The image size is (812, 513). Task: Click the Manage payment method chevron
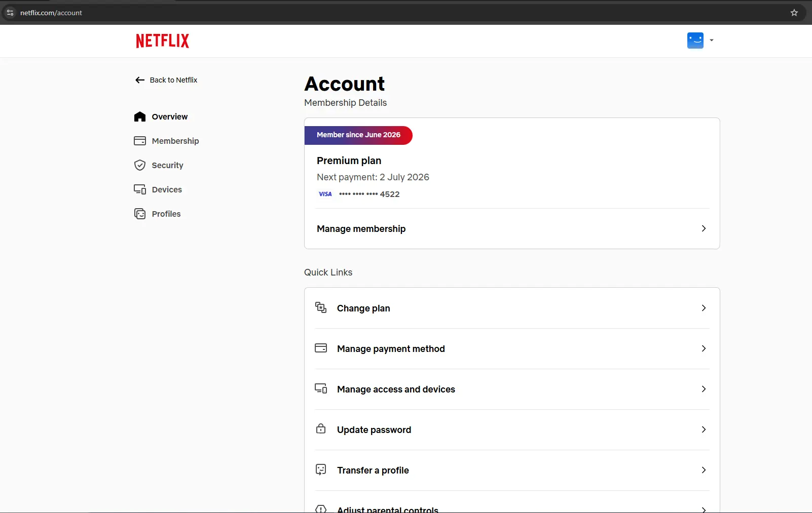(704, 348)
